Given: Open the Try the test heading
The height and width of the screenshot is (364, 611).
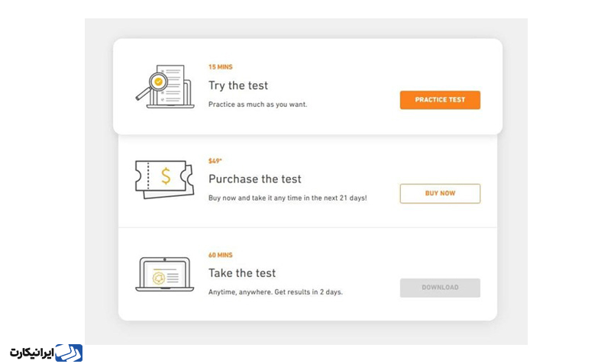Looking at the screenshot, I should pos(238,85).
